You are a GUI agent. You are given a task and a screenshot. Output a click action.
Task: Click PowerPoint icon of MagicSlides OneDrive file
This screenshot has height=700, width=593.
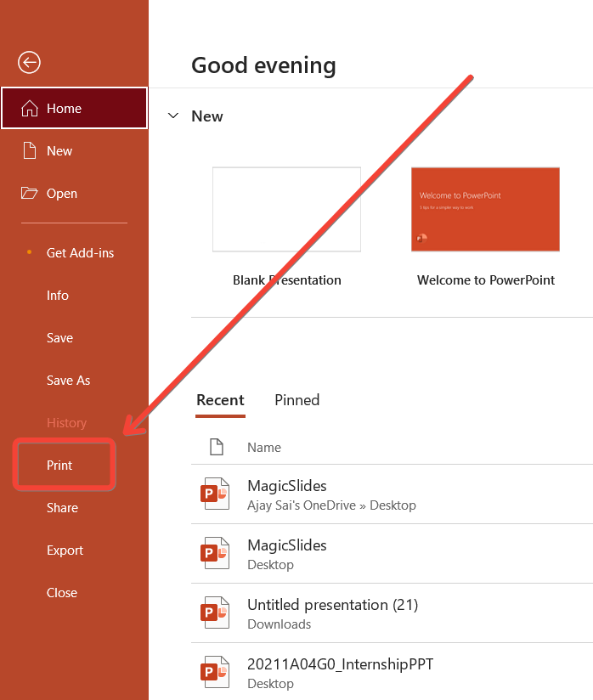tap(215, 494)
